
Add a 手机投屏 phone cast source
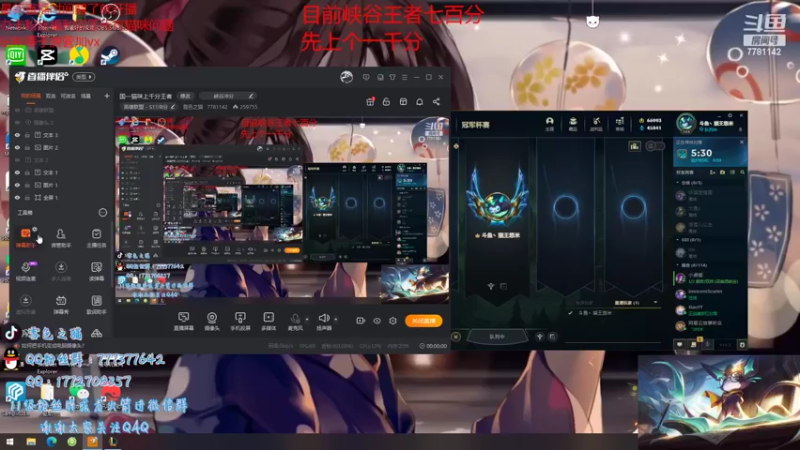click(240, 321)
